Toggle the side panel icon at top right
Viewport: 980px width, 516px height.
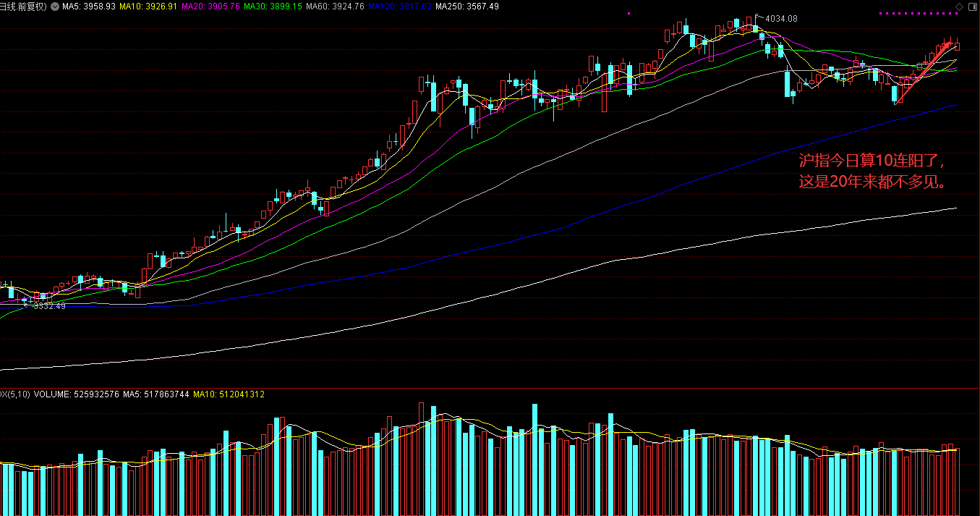click(972, 7)
